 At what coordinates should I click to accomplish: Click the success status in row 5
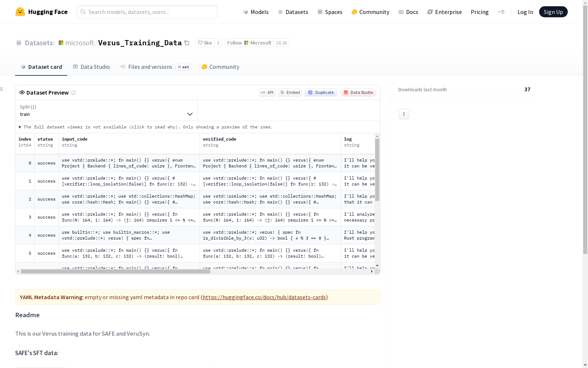tap(46, 253)
